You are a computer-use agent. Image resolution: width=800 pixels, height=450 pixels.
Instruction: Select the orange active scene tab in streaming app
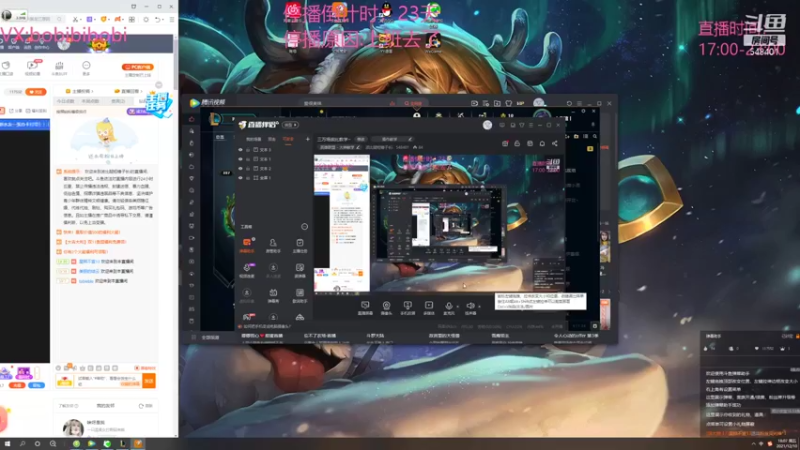click(x=288, y=139)
